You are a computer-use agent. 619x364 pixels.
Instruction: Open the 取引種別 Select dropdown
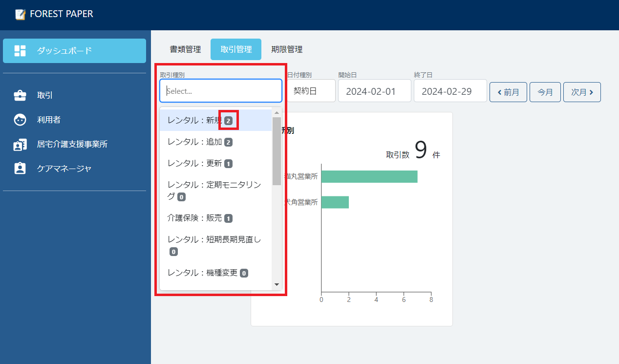[x=220, y=90]
